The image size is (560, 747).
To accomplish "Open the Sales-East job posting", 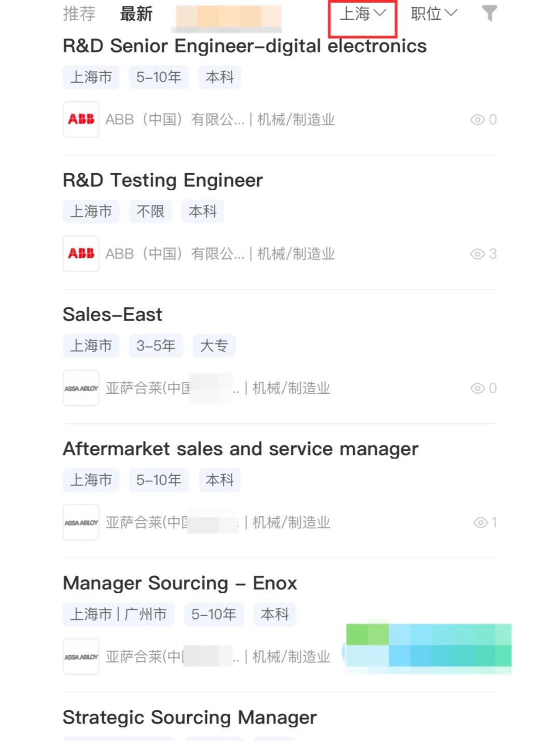I will pyautogui.click(x=113, y=314).
